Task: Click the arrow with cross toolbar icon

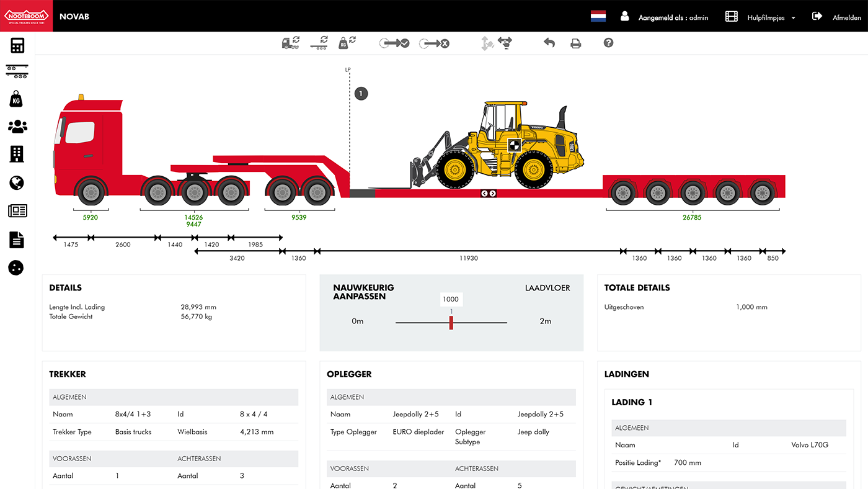Action: [x=434, y=43]
